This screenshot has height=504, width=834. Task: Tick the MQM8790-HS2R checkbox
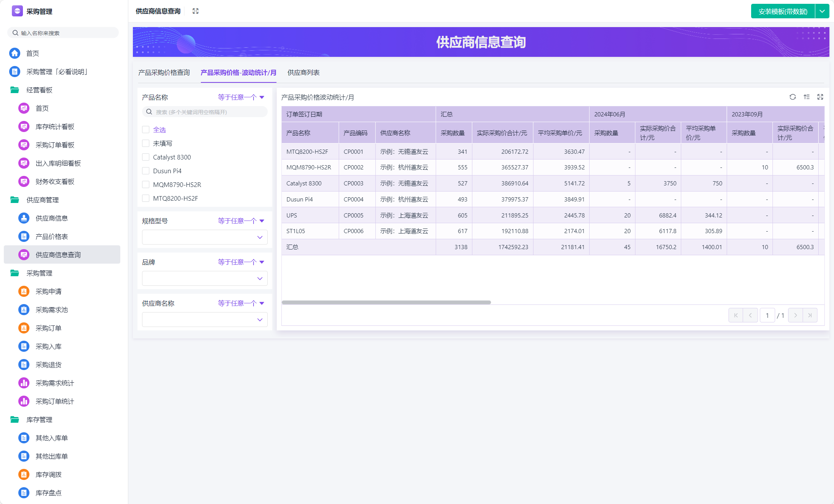click(145, 185)
